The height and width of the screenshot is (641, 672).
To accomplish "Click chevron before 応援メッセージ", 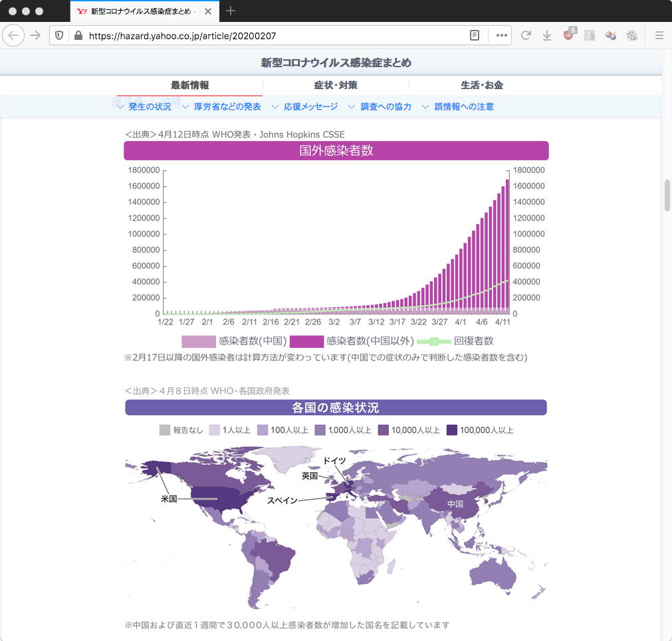I will (x=275, y=107).
